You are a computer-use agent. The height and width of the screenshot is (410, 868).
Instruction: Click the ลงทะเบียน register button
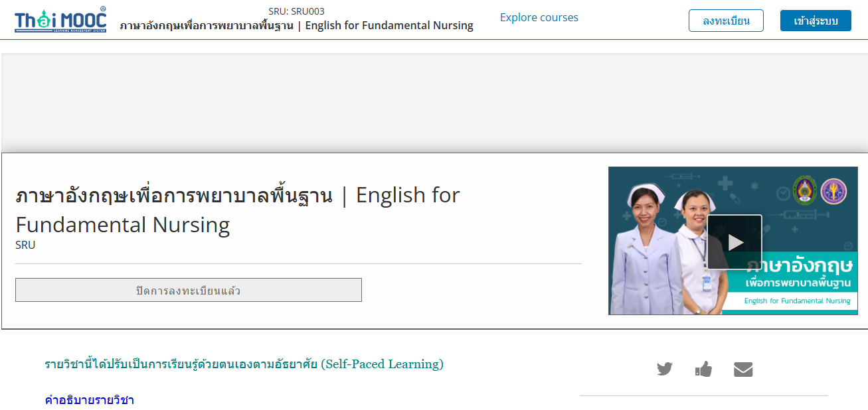pos(726,21)
